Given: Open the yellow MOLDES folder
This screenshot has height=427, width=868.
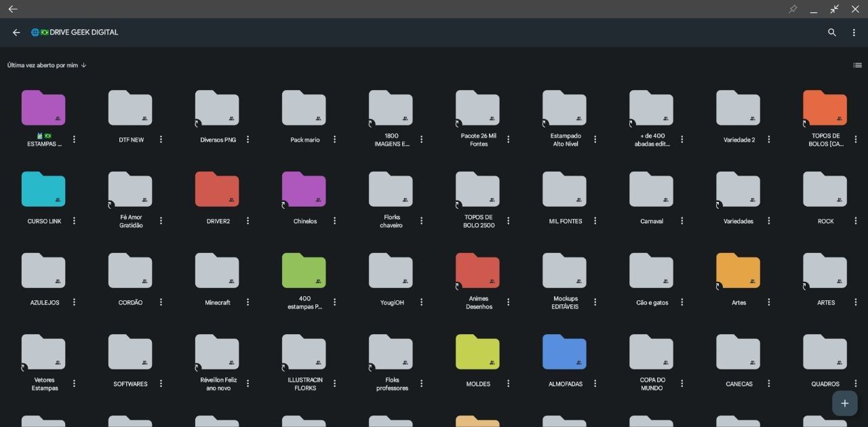Looking at the screenshot, I should point(477,352).
